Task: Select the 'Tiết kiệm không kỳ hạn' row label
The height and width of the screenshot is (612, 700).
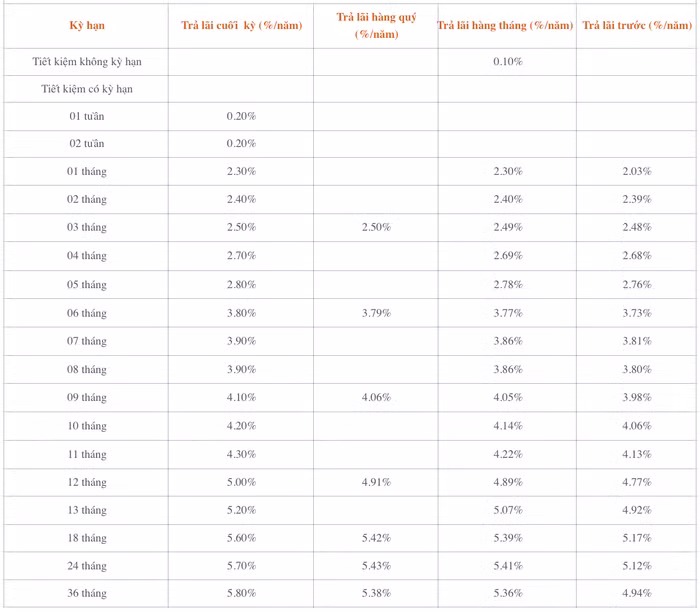Action: [x=87, y=62]
